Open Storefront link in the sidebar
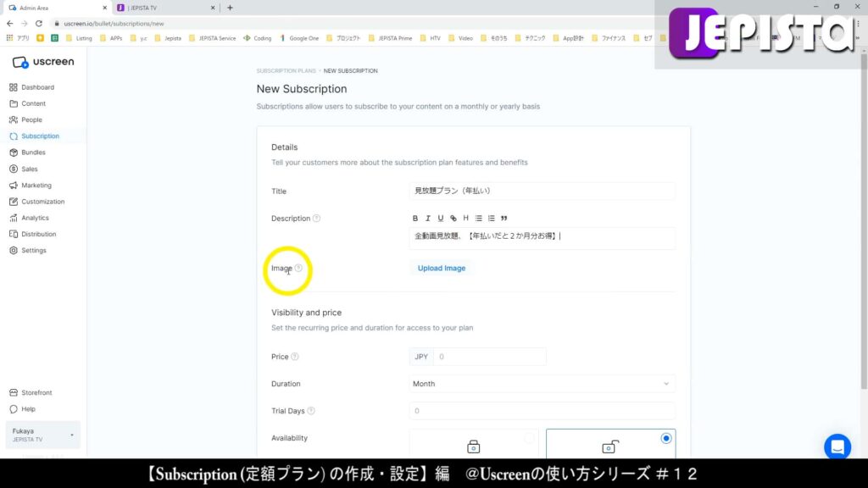The height and width of the screenshot is (488, 868). click(31, 393)
